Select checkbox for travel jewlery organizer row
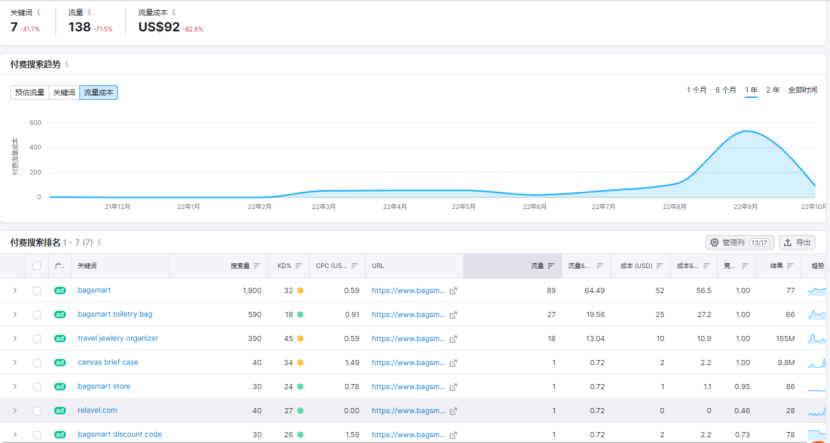 tap(37, 338)
